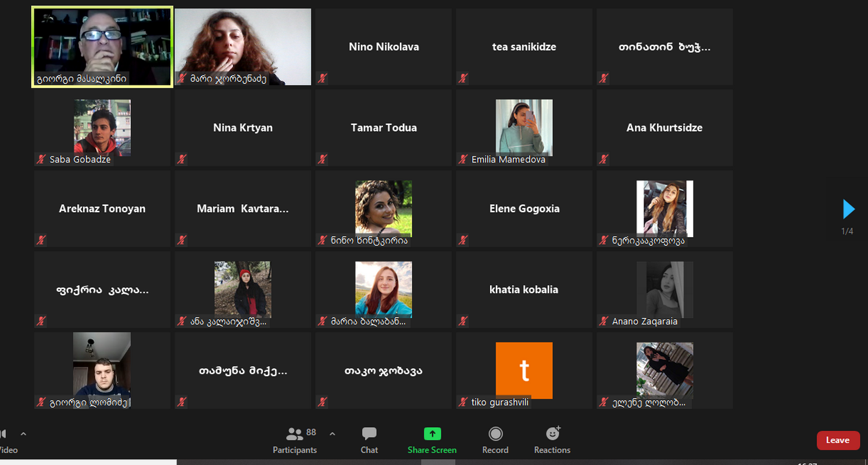Go to next gallery page arrow
The width and height of the screenshot is (868, 465).
(848, 209)
